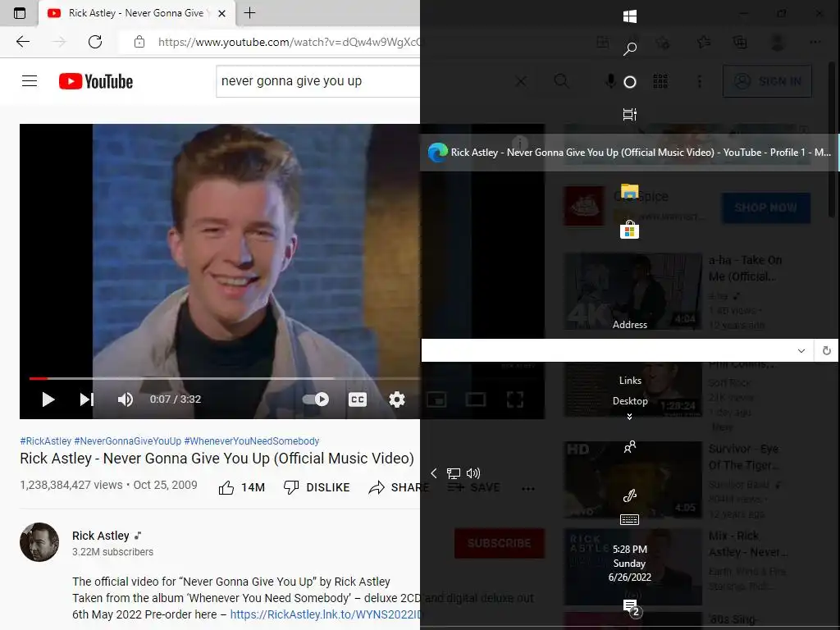Open YouTube apps grid
Viewport: 840px width, 630px height.
pyautogui.click(x=660, y=81)
